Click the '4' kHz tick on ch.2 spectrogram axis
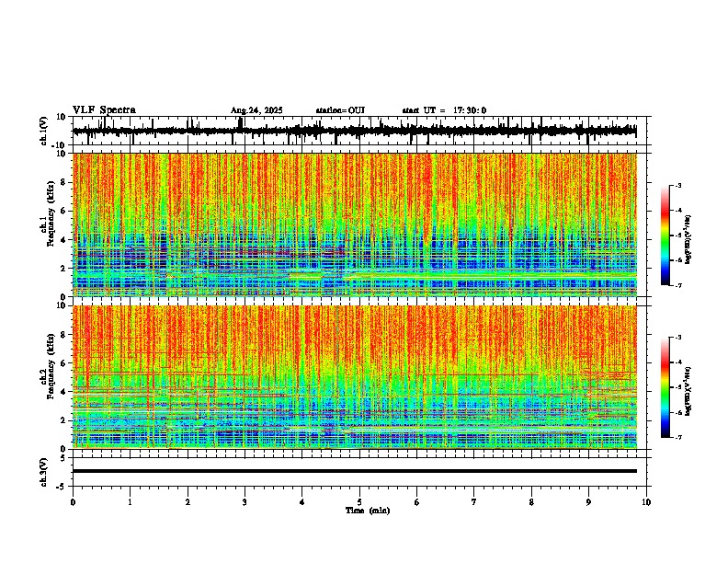Screen dimensions: 728x563 63,392
